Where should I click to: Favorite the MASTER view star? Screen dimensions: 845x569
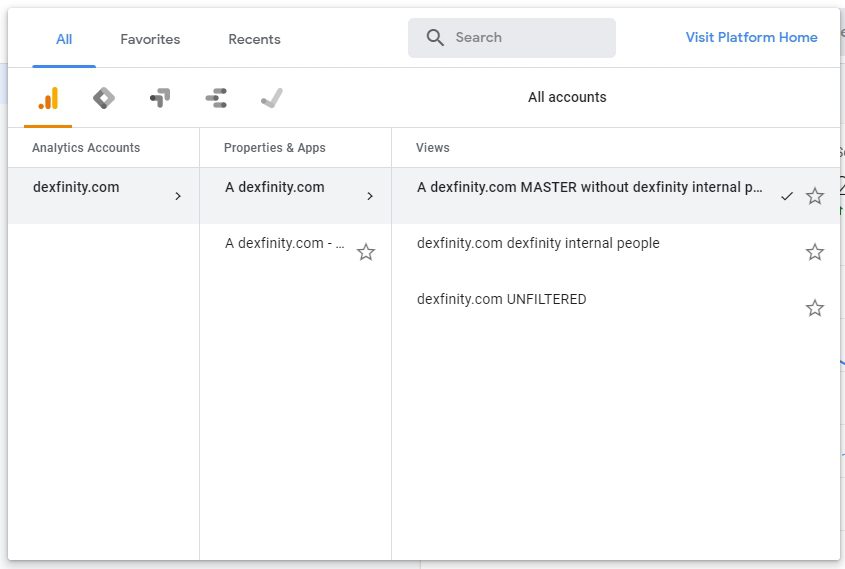[814, 196]
